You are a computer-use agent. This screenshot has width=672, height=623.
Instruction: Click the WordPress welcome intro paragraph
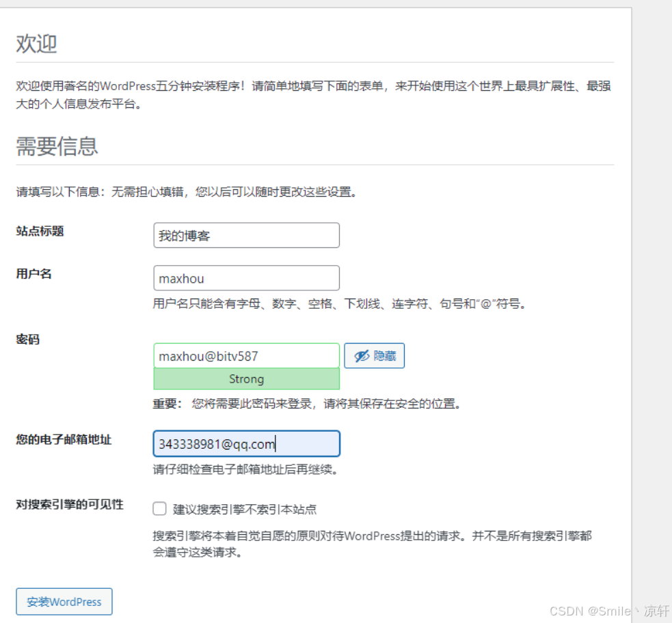313,95
